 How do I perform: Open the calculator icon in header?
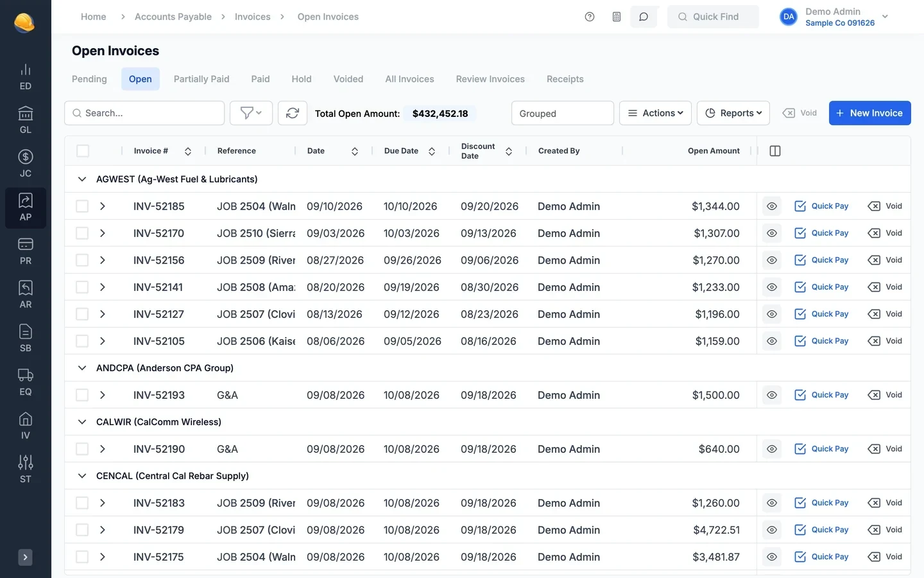coord(617,17)
